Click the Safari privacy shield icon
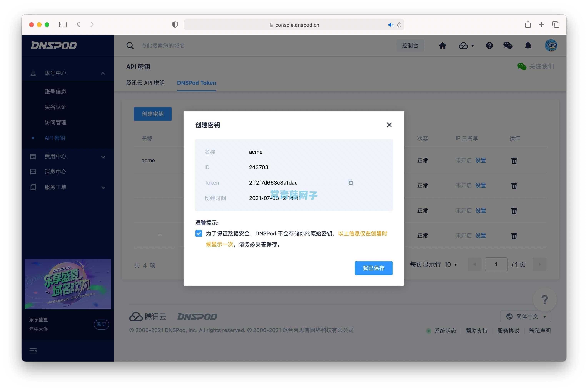The width and height of the screenshot is (588, 390). pos(175,24)
